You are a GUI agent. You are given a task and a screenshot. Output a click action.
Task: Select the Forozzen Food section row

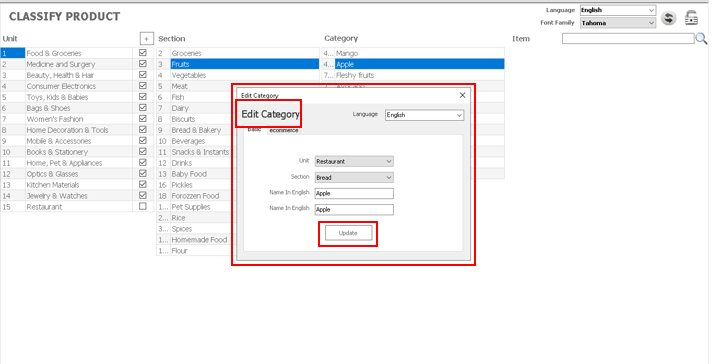click(195, 195)
